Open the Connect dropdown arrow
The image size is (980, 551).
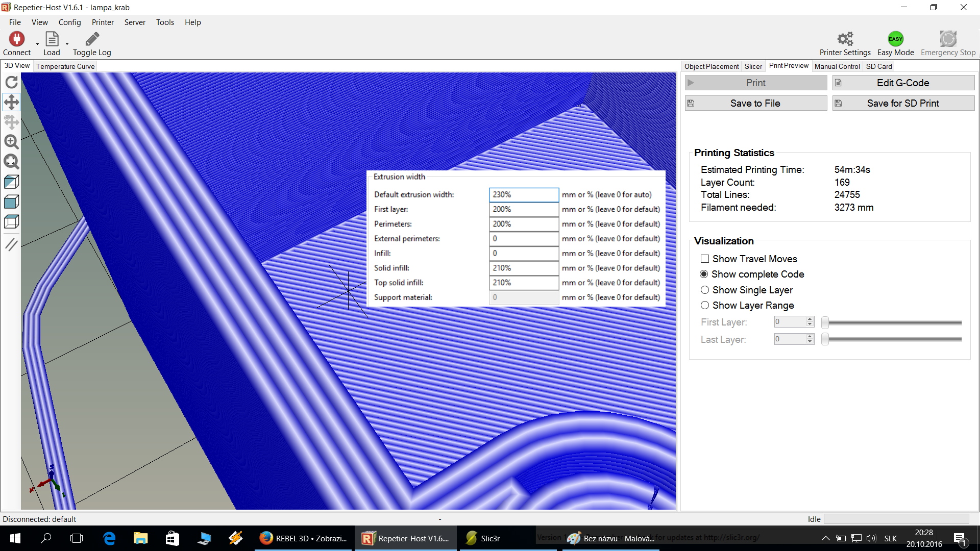[37, 44]
